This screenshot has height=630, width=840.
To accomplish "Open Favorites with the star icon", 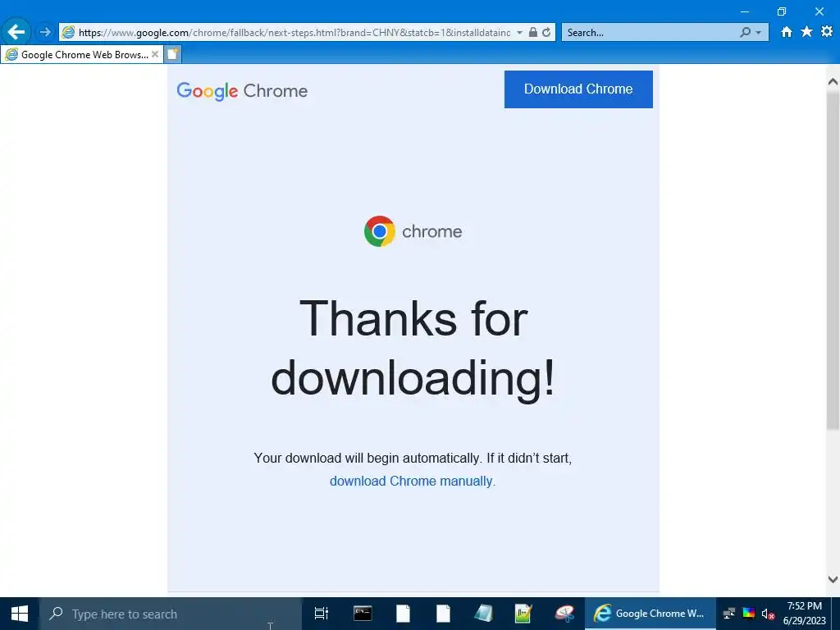I will pos(806,32).
